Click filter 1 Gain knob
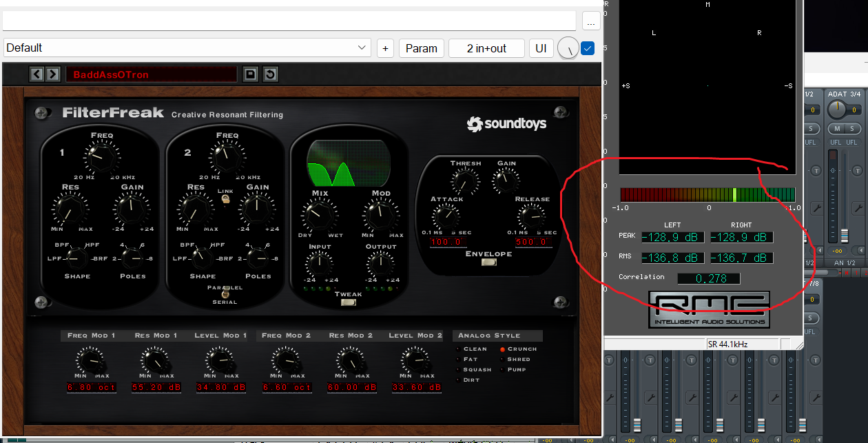868x443 pixels. 132,209
